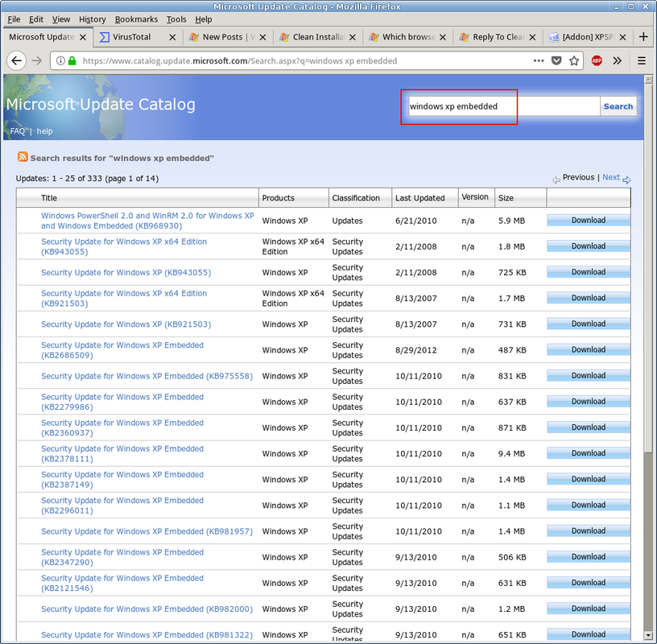The height and width of the screenshot is (644, 657).
Task: Switch to the Which browser tab
Action: coord(408,37)
